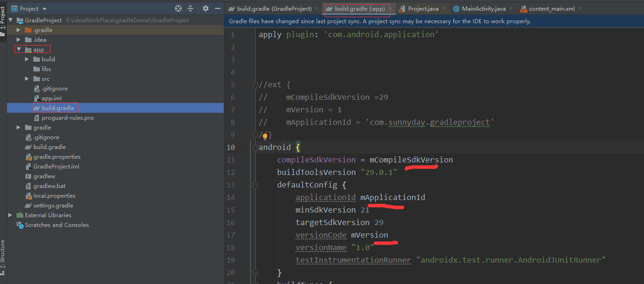Expand the External Libraries node
Image resolution: width=644 pixels, height=284 pixels.
pos(10,215)
